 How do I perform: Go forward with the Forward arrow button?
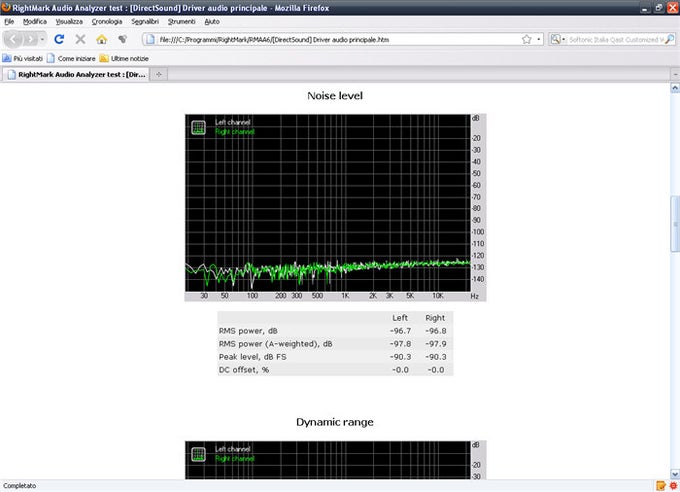(30, 39)
